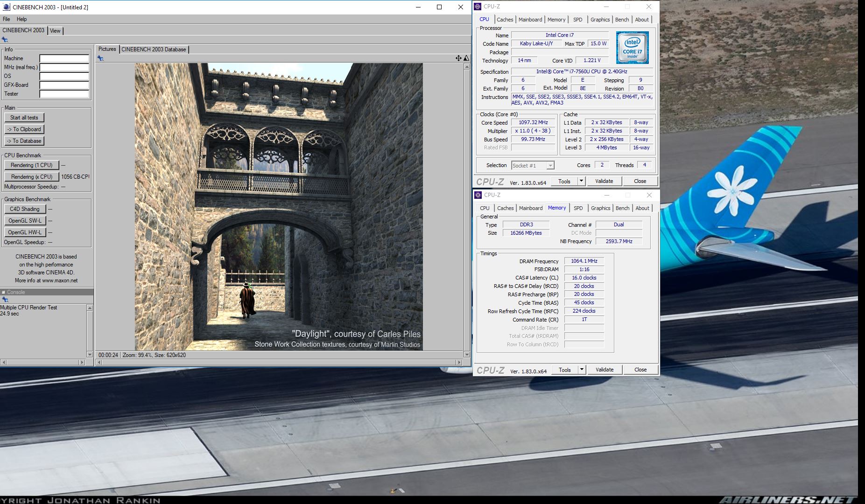Open the SPD tab in lower CPU-Z window
This screenshot has height=504, width=865.
coord(578,208)
